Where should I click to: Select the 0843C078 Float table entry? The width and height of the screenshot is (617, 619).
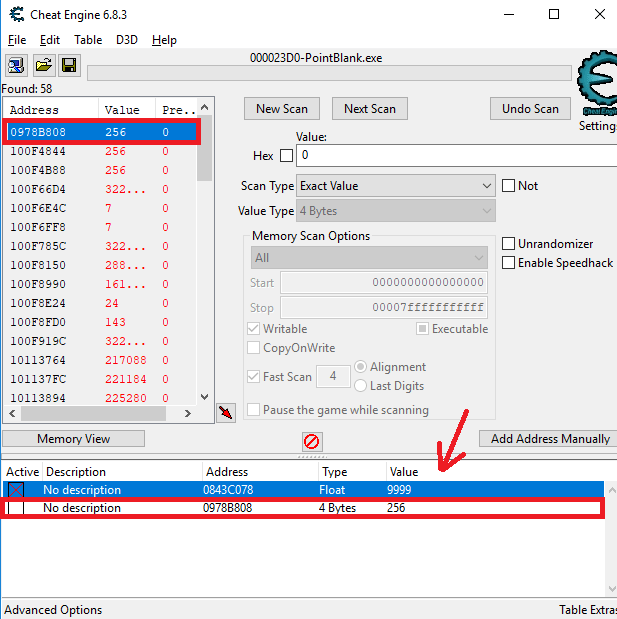click(303, 490)
